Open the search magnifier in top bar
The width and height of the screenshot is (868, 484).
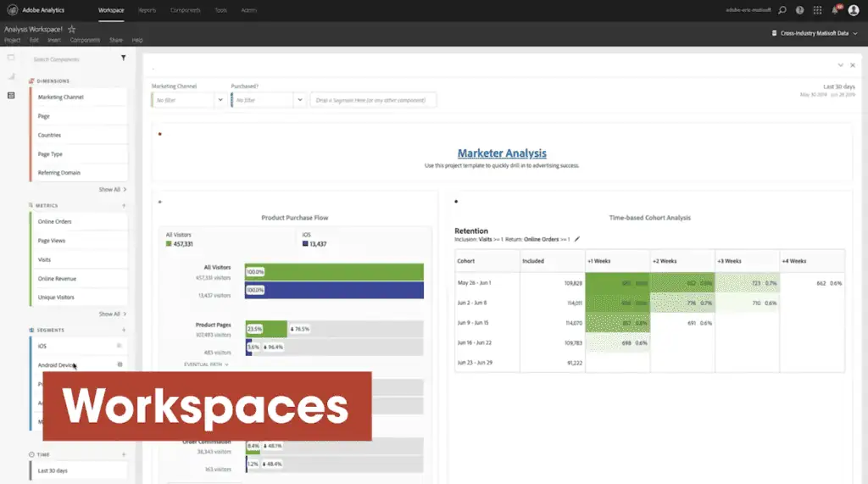(x=782, y=10)
